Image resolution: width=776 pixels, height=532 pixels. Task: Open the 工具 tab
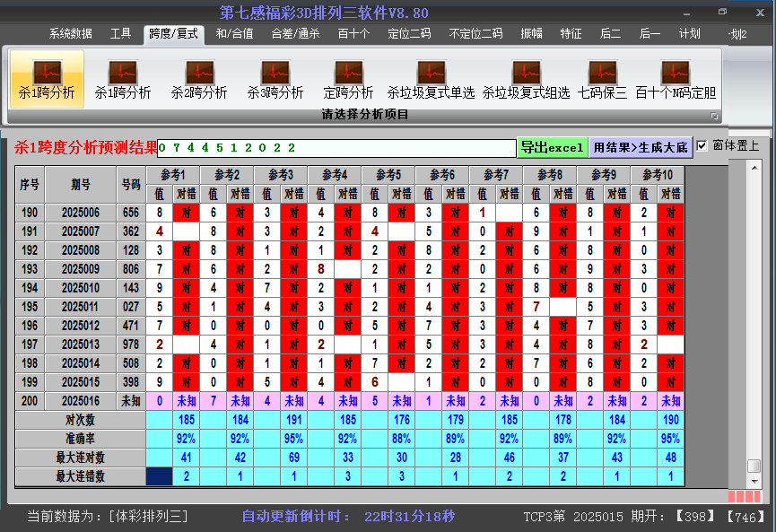120,34
